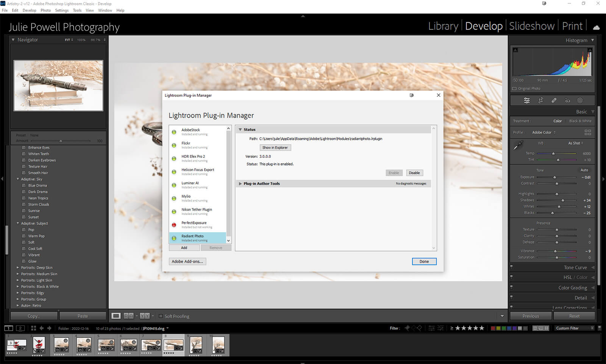Collapse the Adaptive: Sky preset group

coord(18,179)
